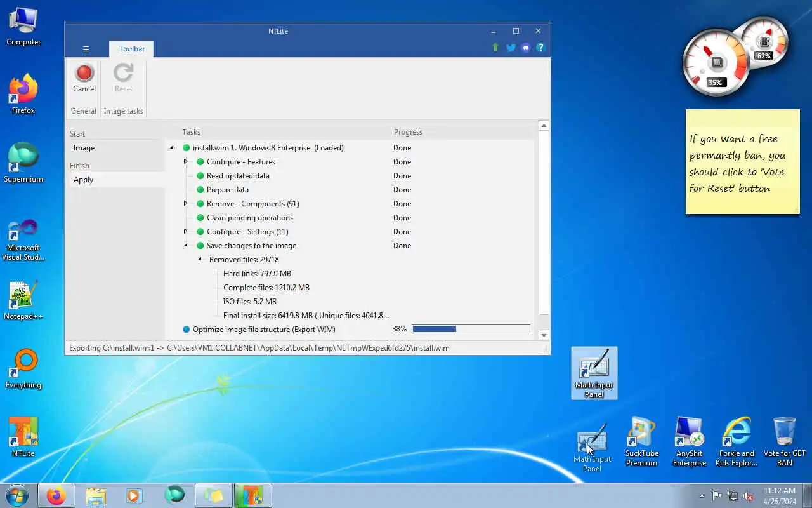The width and height of the screenshot is (812, 508).
Task: Expand the Configure - Settings (11) task
Action: 186,232
